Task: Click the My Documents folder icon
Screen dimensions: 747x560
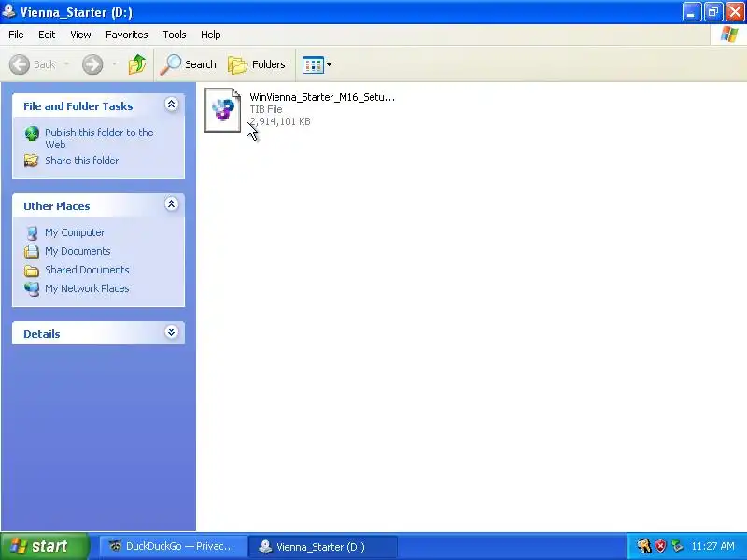Action: pyautogui.click(x=32, y=251)
